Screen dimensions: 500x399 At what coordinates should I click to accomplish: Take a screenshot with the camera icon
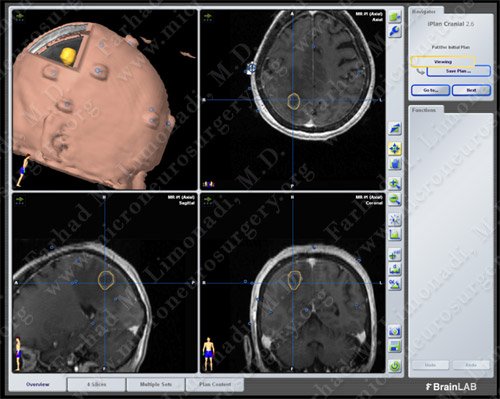(x=395, y=331)
